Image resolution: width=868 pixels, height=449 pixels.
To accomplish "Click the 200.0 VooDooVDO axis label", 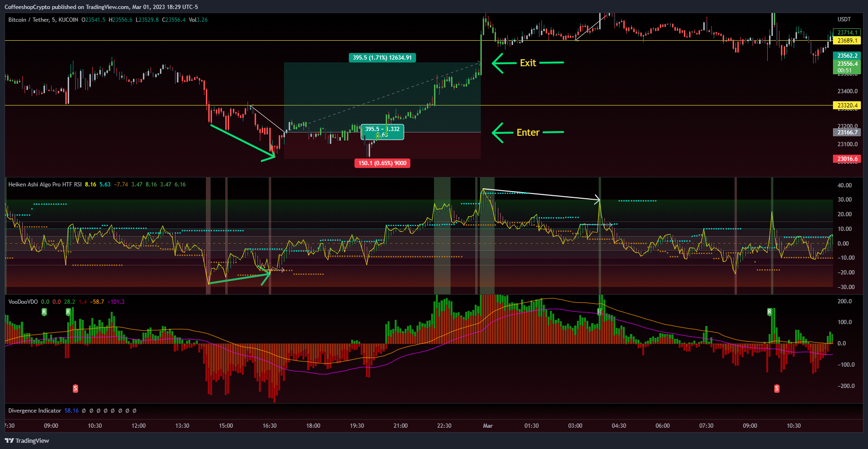I will (x=845, y=301).
